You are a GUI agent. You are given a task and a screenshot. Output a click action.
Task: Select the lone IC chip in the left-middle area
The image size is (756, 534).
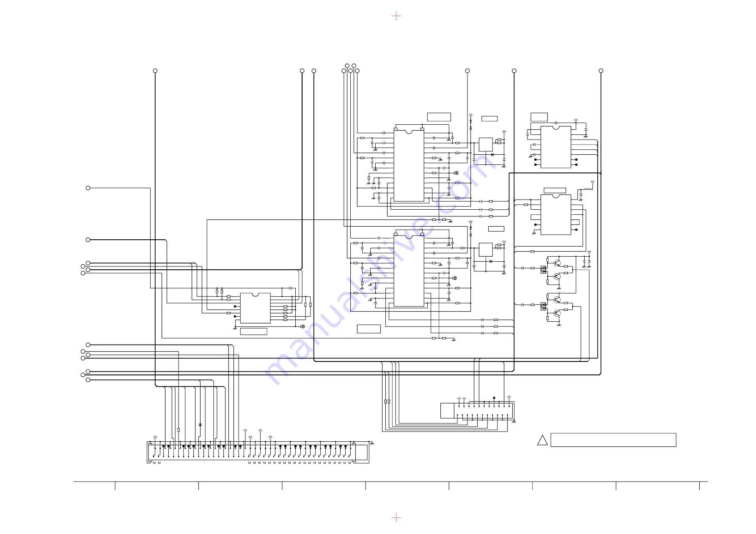(x=255, y=308)
